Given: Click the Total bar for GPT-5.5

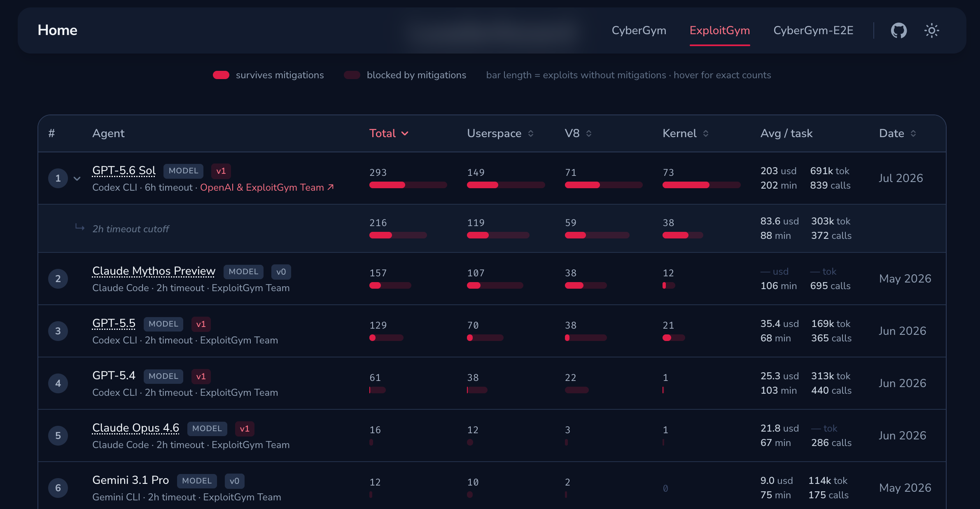Looking at the screenshot, I should coord(386,338).
